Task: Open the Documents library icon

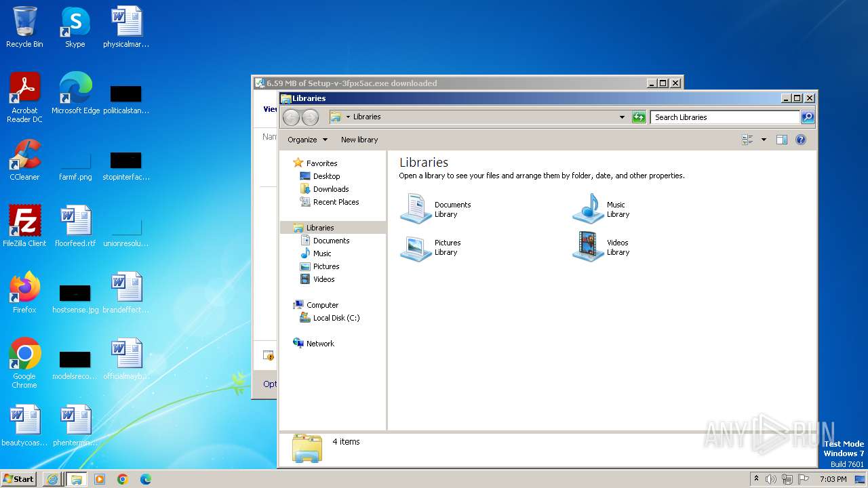Action: (x=416, y=209)
